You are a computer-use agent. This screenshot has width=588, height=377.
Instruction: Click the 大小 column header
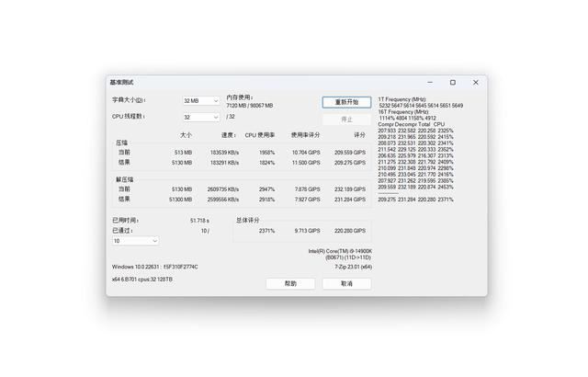(186, 135)
